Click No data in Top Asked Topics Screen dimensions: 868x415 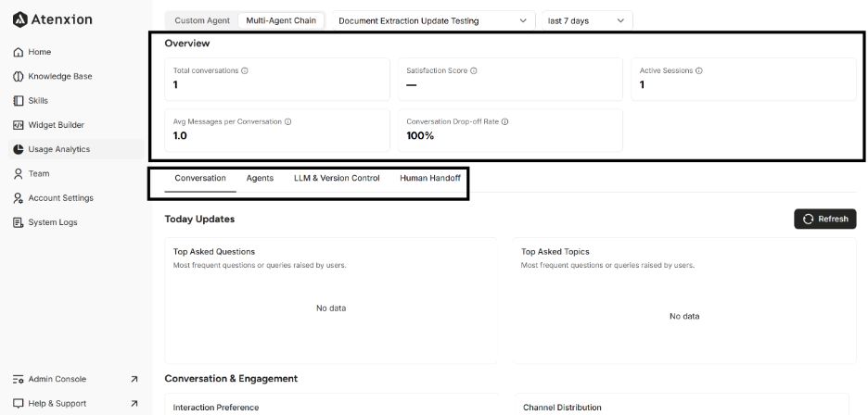click(x=684, y=317)
